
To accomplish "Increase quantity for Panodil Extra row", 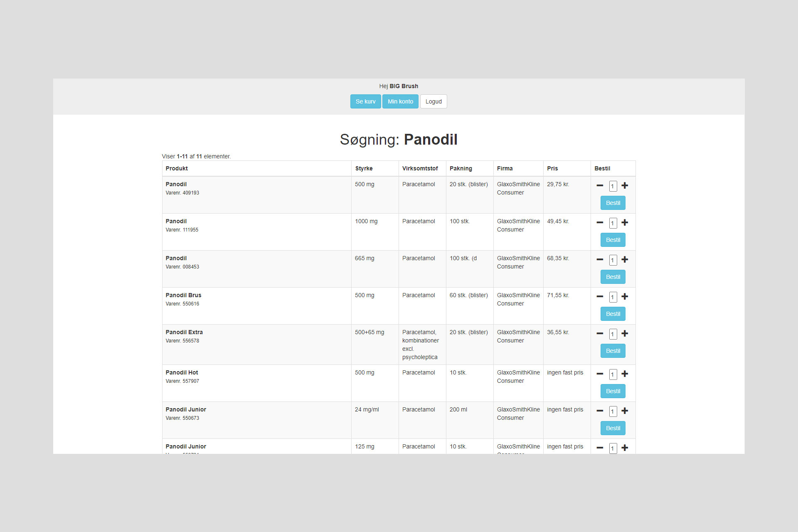I will (625, 333).
